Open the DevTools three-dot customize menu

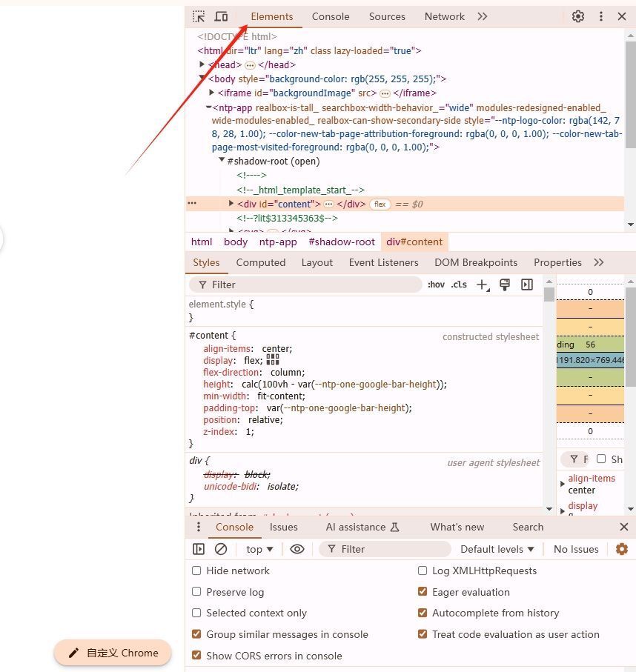[x=601, y=16]
